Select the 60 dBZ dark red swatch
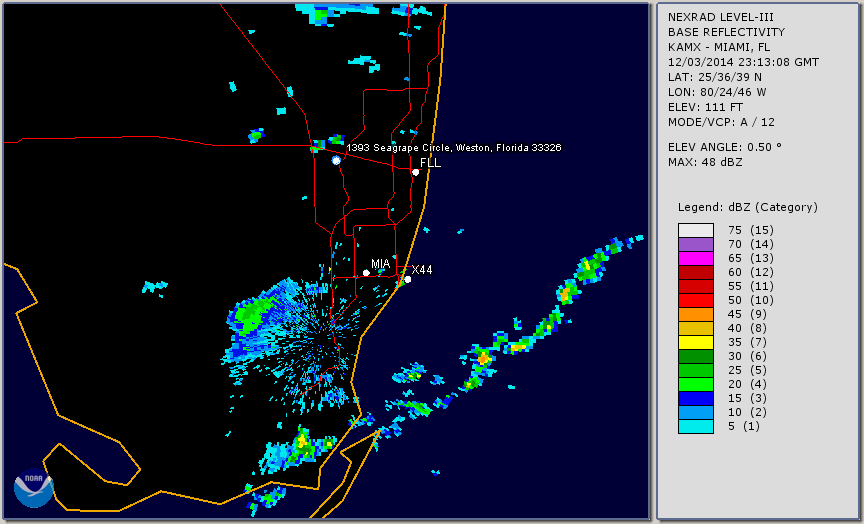This screenshot has height=524, width=864. [696, 272]
